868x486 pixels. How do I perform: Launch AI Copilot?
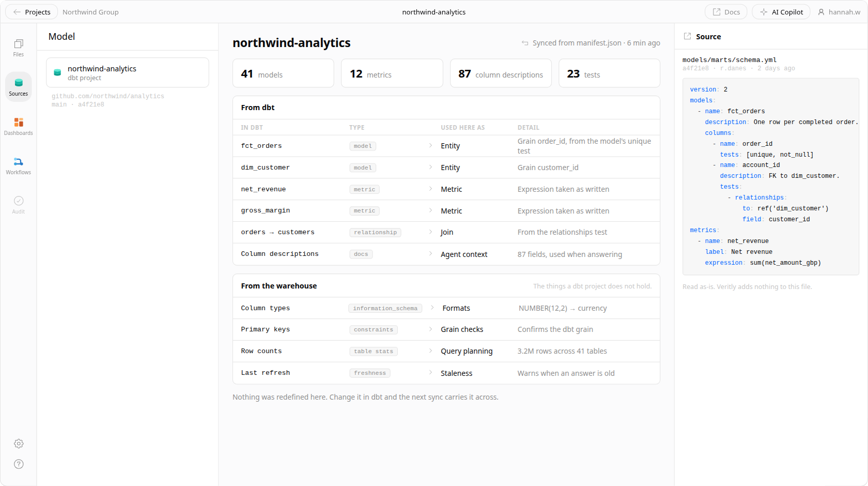[781, 12]
